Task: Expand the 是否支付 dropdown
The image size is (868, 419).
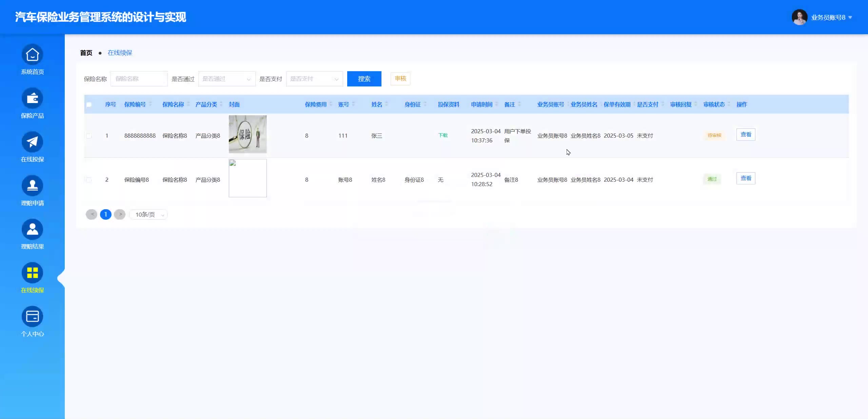Action: pyautogui.click(x=314, y=79)
